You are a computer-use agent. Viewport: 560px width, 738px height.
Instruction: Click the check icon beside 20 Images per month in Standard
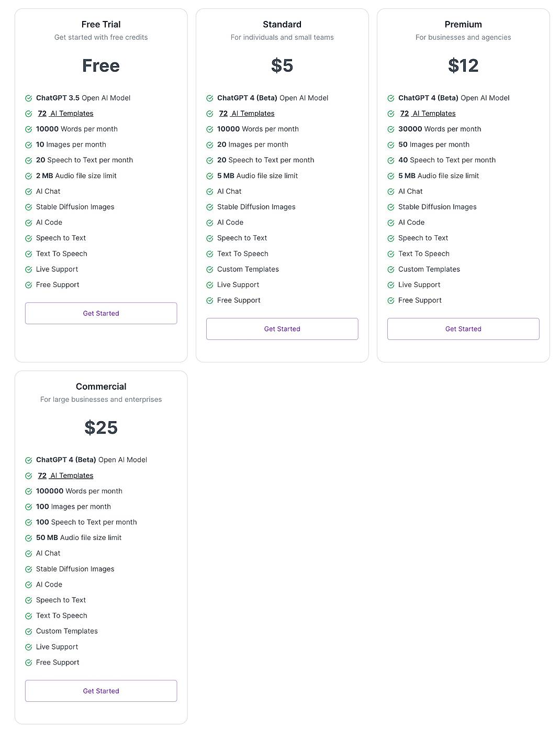[x=210, y=145]
